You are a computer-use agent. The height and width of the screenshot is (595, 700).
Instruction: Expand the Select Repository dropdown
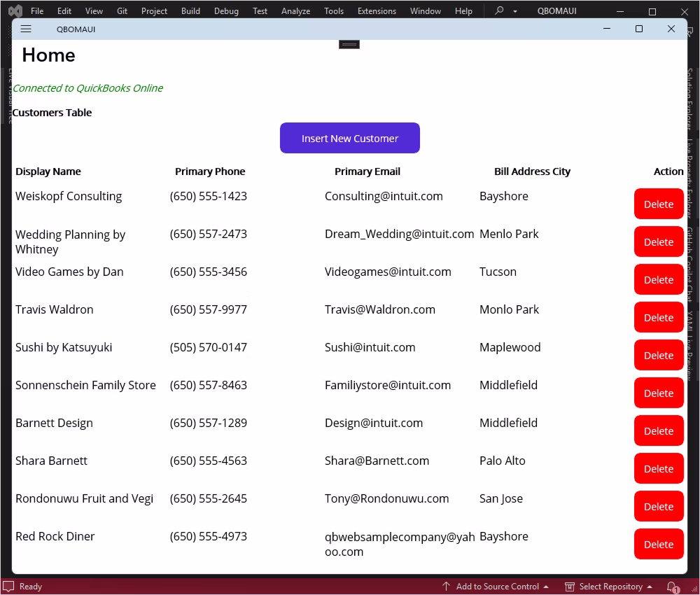(x=650, y=587)
